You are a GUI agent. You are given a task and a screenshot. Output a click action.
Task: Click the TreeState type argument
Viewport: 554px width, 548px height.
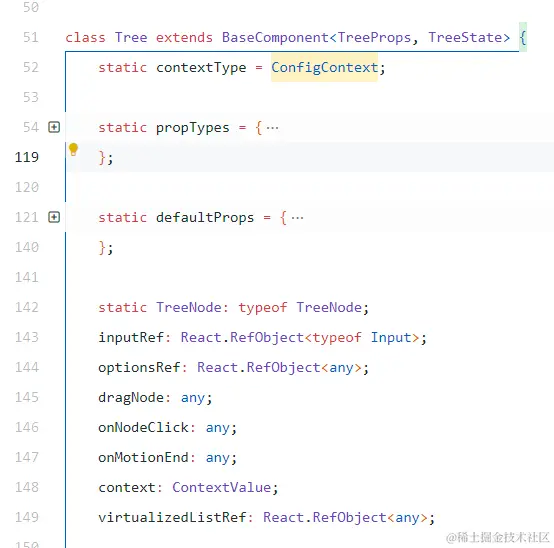[465, 37]
